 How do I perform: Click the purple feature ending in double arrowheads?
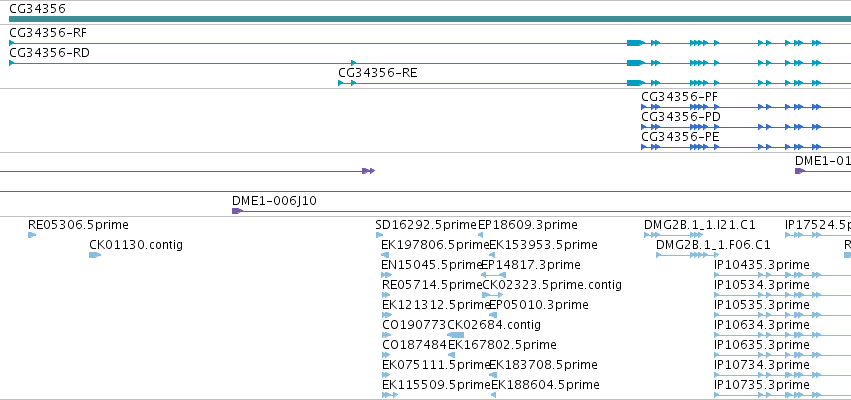click(x=187, y=171)
